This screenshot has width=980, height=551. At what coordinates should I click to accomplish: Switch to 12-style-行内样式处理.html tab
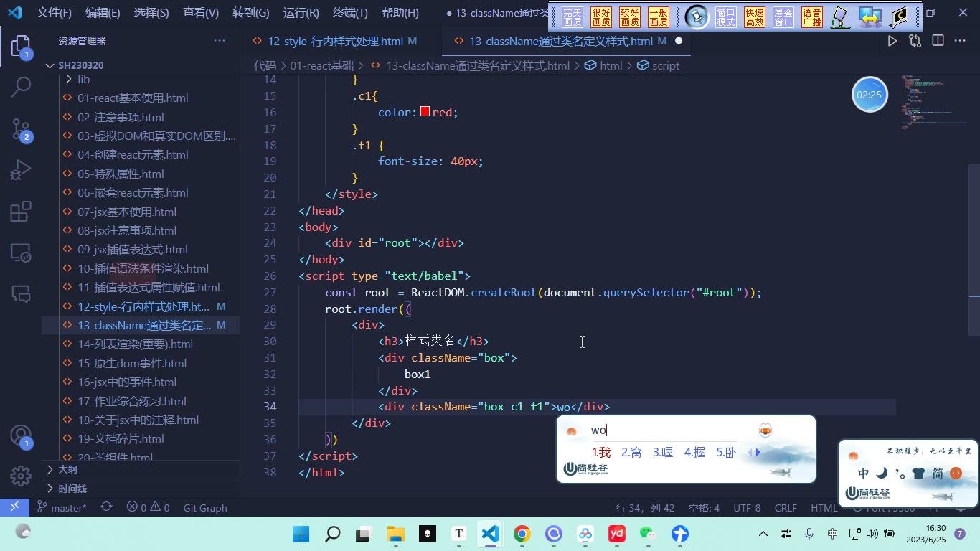(x=335, y=41)
